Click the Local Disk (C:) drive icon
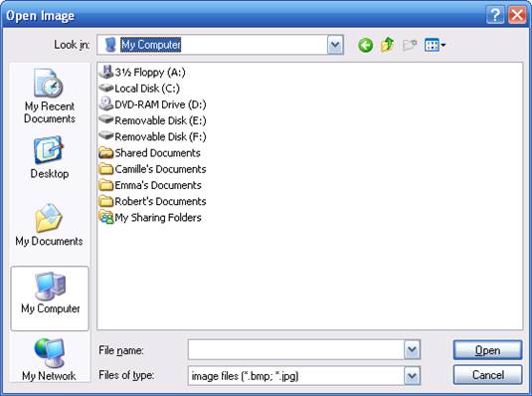 [106, 88]
